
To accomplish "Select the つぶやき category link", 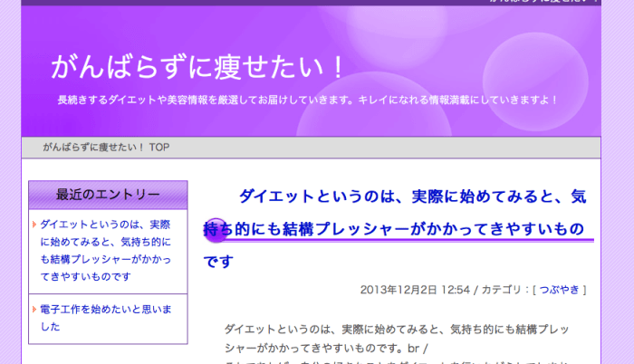I will [562, 290].
